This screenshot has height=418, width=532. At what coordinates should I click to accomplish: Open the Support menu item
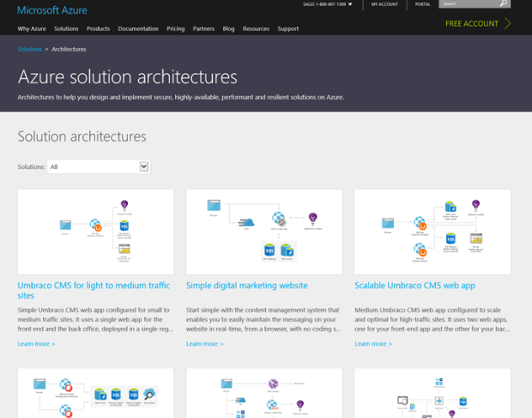click(288, 28)
